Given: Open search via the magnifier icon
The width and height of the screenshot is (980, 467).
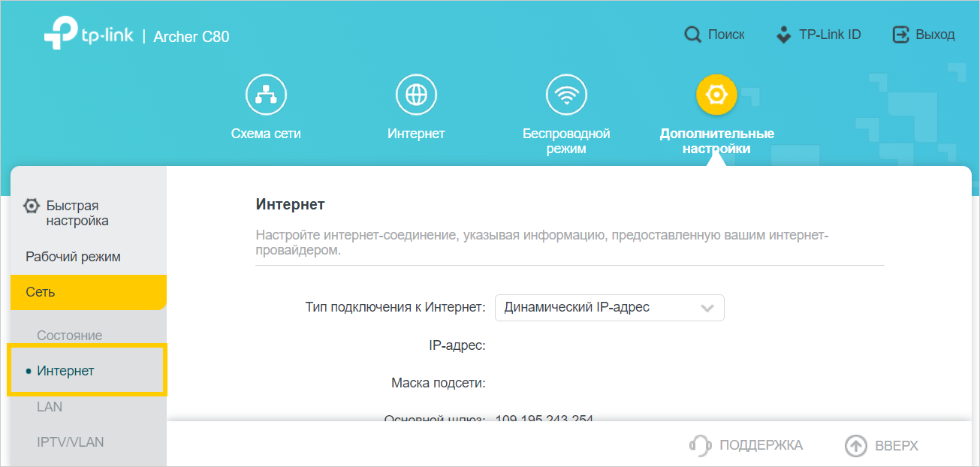Looking at the screenshot, I should [692, 35].
